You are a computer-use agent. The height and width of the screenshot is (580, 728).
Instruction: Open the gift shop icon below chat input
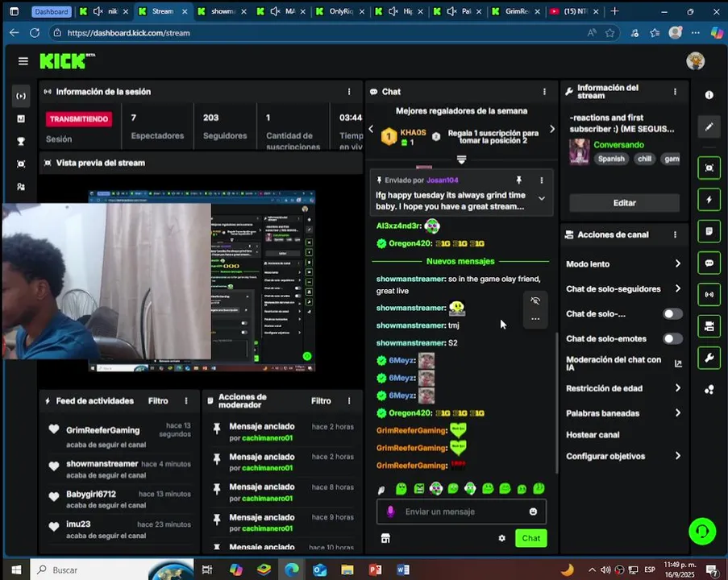385,538
